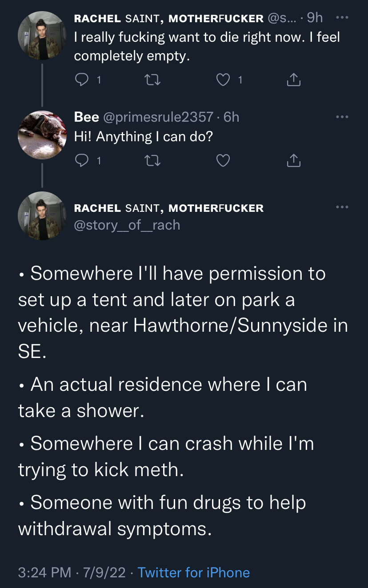Open Bee's display name
This screenshot has height=588, width=368.
pos(87,117)
